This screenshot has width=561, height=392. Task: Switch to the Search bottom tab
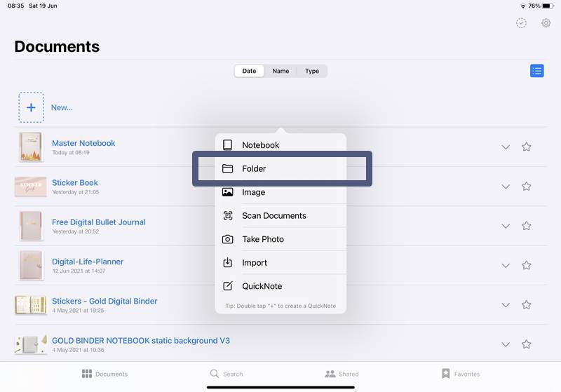227,374
